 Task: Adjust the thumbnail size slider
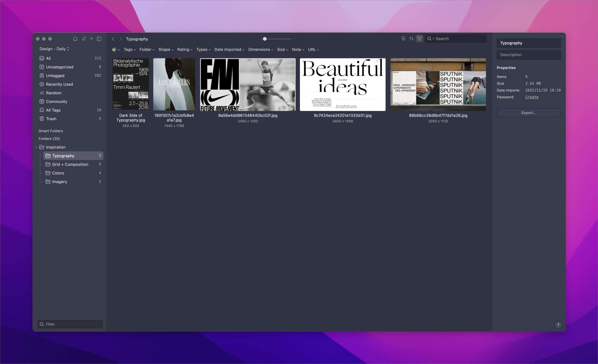265,39
